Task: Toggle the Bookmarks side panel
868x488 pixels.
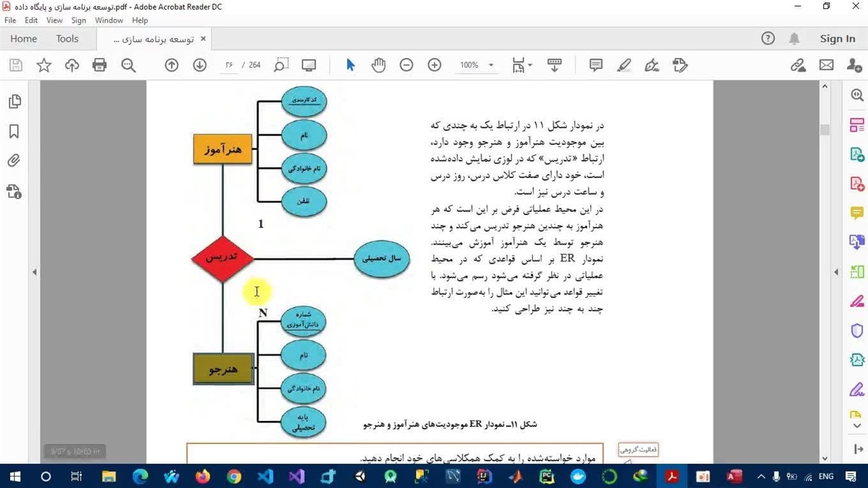Action: [x=14, y=131]
